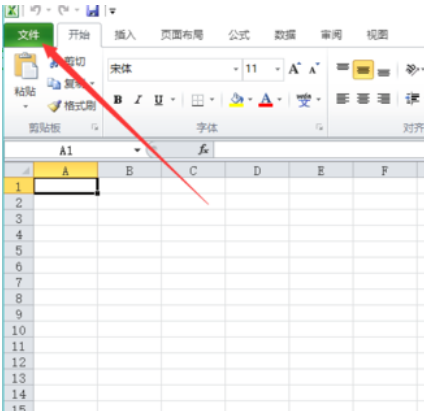Click the Excel application icon
The height and width of the screenshot is (411, 424).
point(12,10)
